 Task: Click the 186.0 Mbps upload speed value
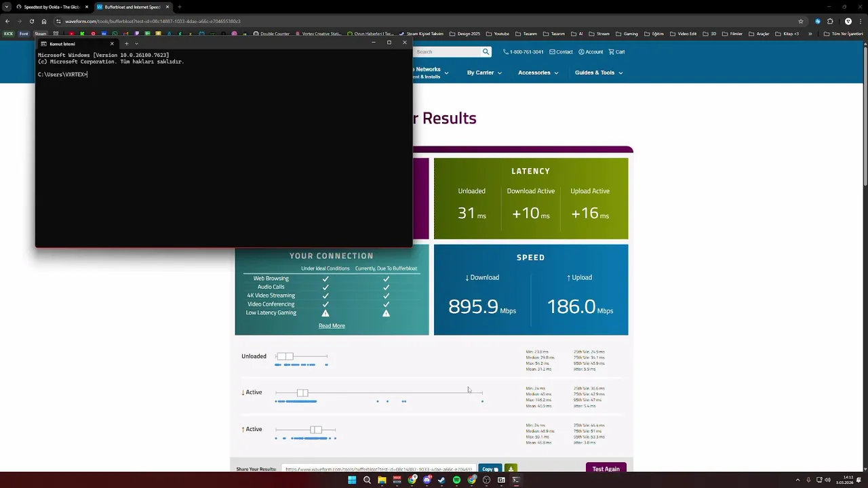[580, 306]
